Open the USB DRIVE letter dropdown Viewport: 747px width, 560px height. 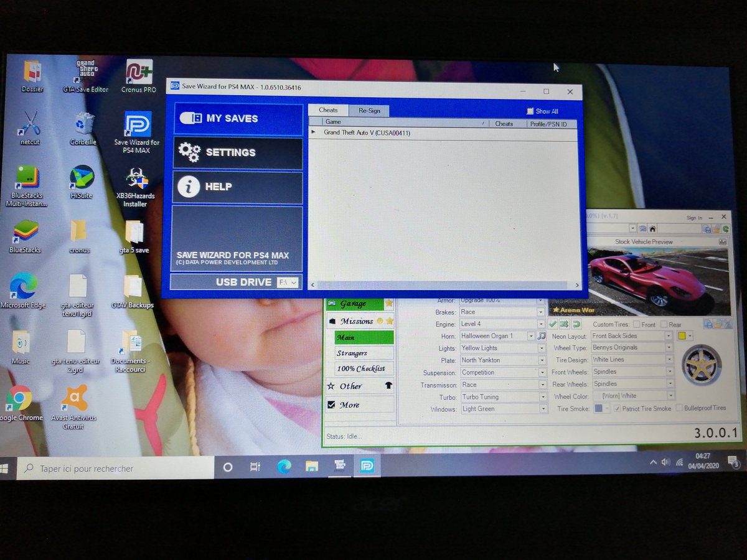(288, 282)
